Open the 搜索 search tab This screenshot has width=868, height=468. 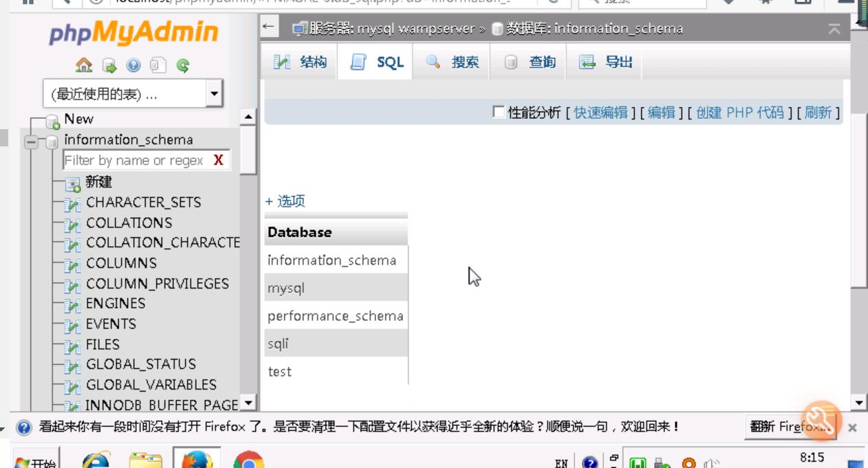point(452,63)
